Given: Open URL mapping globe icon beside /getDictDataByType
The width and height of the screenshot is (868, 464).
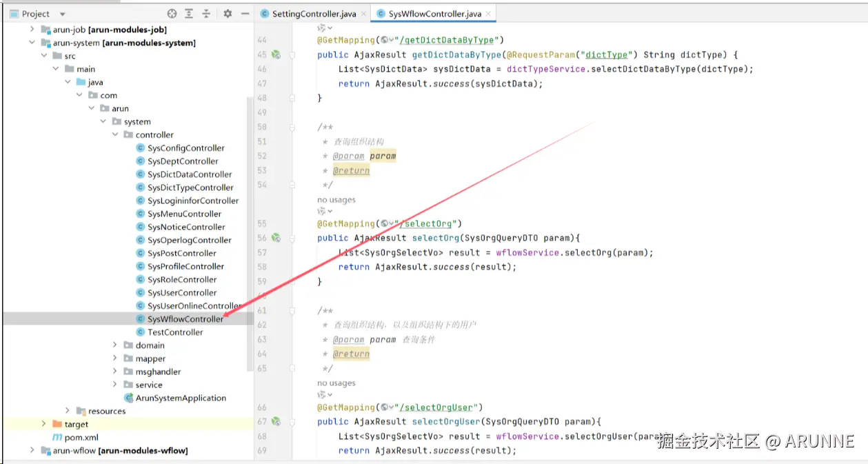Looking at the screenshot, I should click(x=384, y=40).
